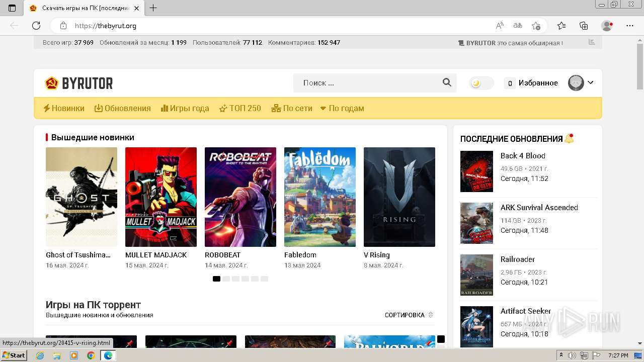Open the Edge profile menu
The image size is (644, 362).
coord(607,26)
